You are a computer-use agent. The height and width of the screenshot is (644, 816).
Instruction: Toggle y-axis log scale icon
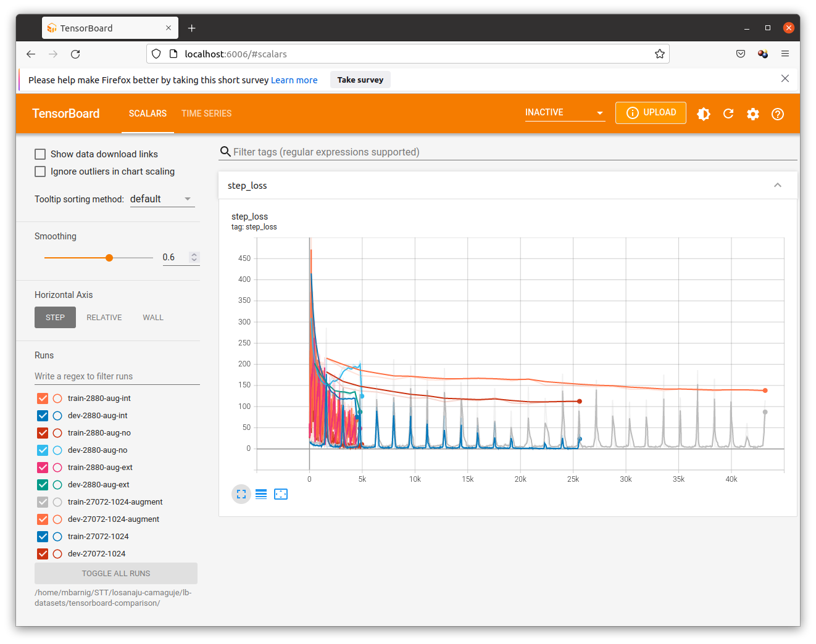(x=261, y=494)
